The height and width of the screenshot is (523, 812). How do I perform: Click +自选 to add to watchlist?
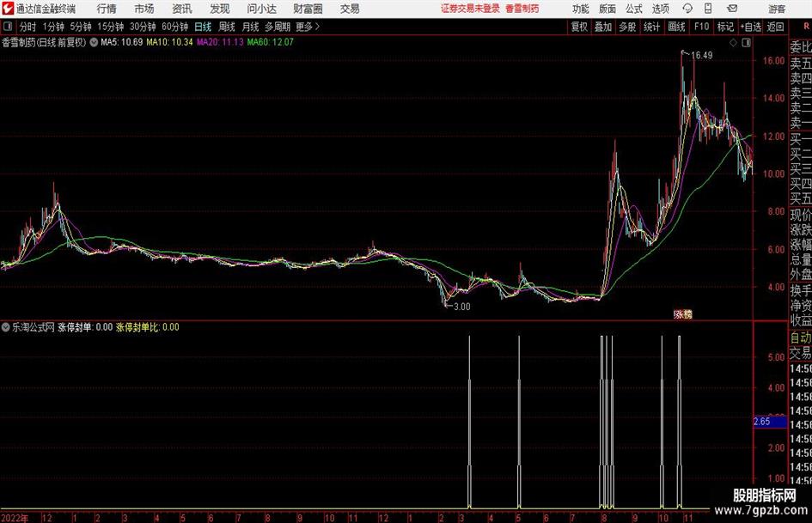click(750, 27)
